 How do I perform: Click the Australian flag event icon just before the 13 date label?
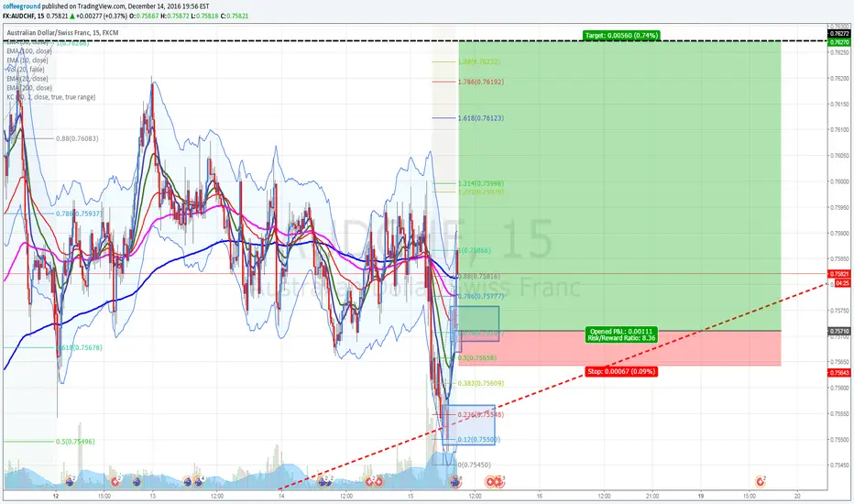click(137, 482)
